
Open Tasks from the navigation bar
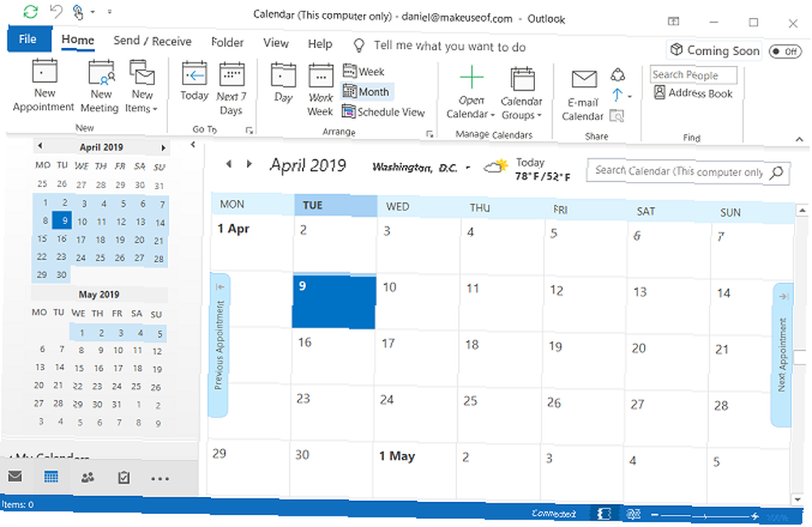[123, 477]
